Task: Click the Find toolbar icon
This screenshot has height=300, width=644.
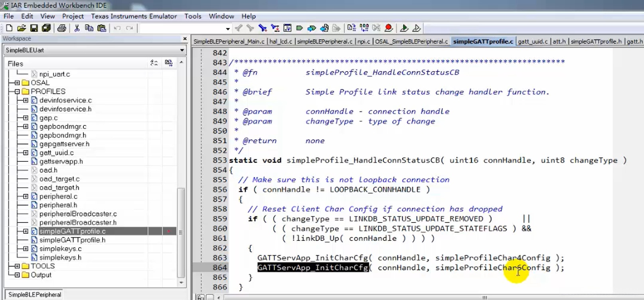Action: click(x=263, y=28)
